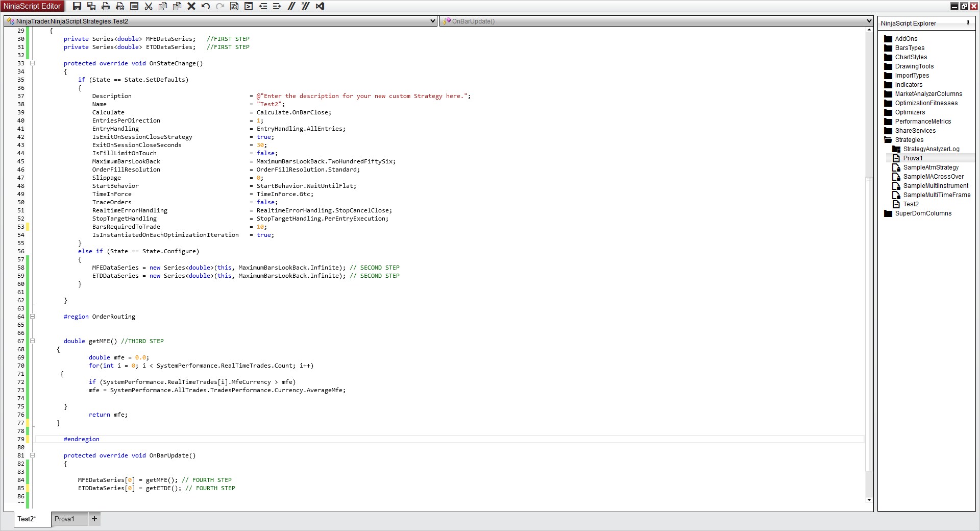Viewport: 980px width, 531px height.
Task: Open the OnBarUpdate() member dropdown
Action: click(869, 21)
